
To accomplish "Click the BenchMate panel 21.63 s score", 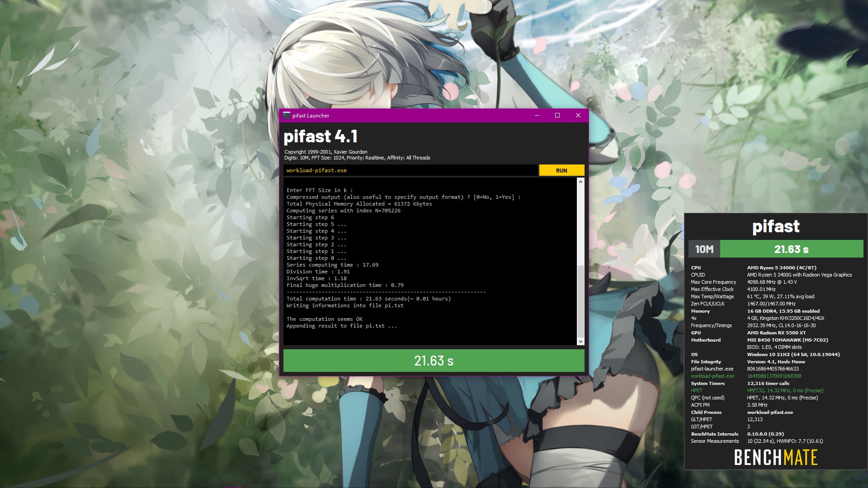I will 792,249.
